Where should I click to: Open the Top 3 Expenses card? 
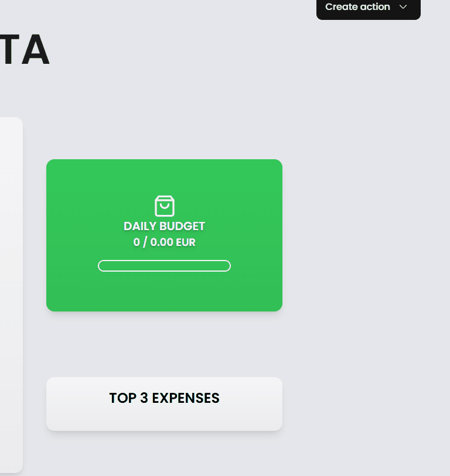165,404
